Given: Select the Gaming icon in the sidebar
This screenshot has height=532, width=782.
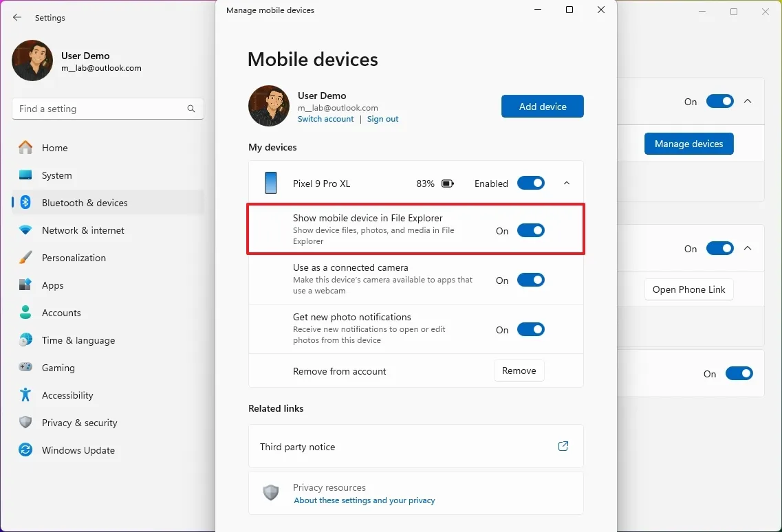Looking at the screenshot, I should [x=25, y=368].
